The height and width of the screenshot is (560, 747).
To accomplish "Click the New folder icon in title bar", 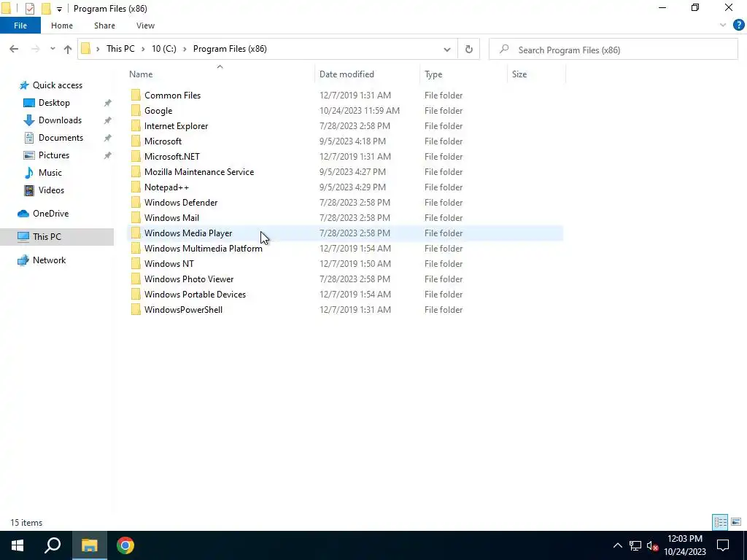I will (x=46, y=9).
